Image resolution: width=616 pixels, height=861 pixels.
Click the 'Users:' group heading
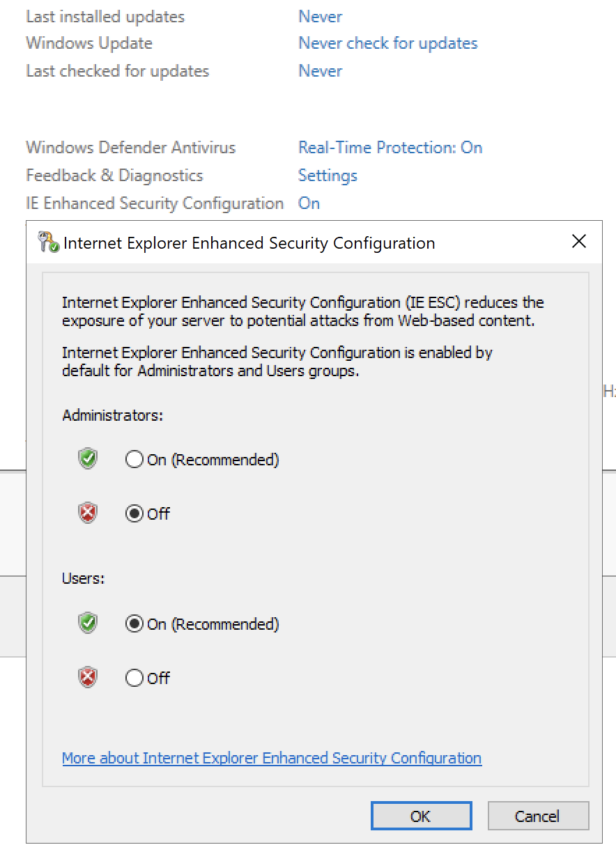[x=83, y=578]
